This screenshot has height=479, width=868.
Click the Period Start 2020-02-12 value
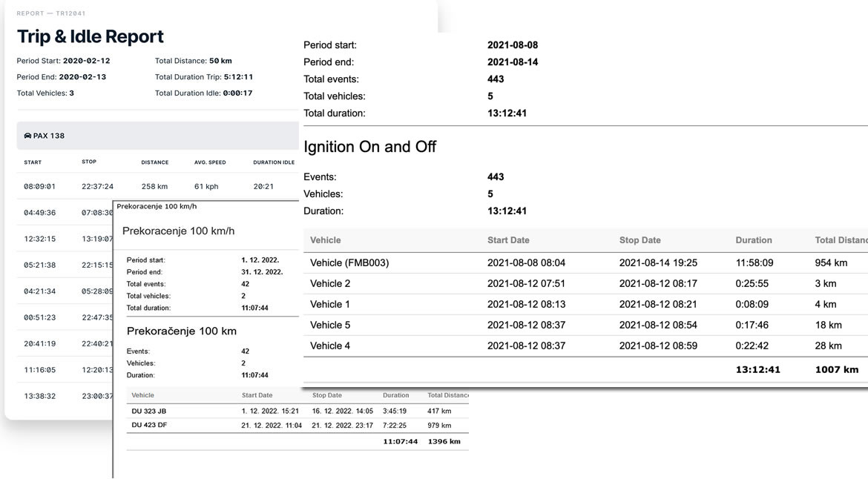coord(86,61)
